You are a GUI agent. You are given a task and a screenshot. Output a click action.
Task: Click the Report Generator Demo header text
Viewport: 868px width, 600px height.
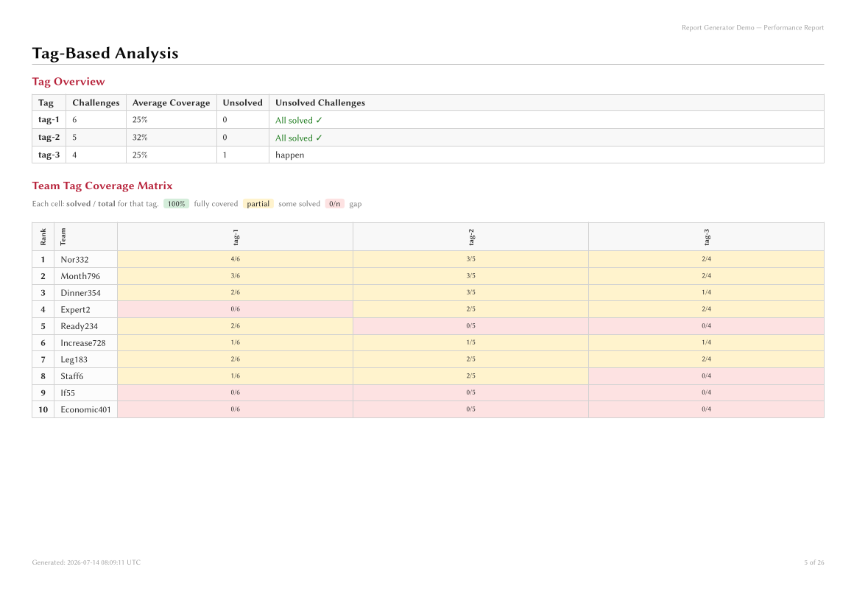click(752, 28)
